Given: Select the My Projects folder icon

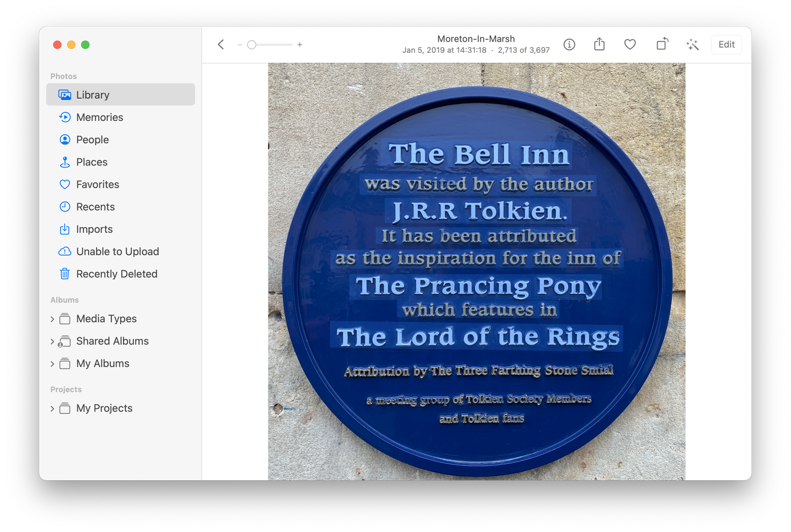Looking at the screenshot, I should point(65,408).
